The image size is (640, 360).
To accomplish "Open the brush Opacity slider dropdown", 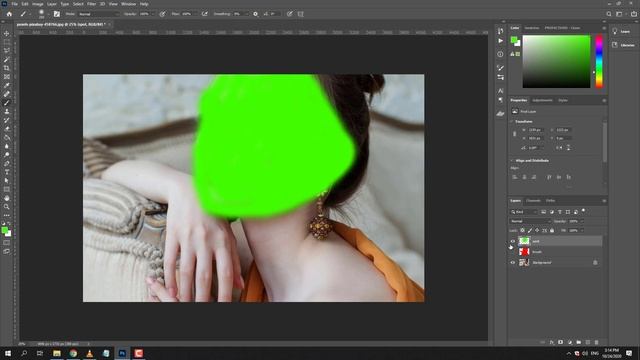I will click(152, 14).
